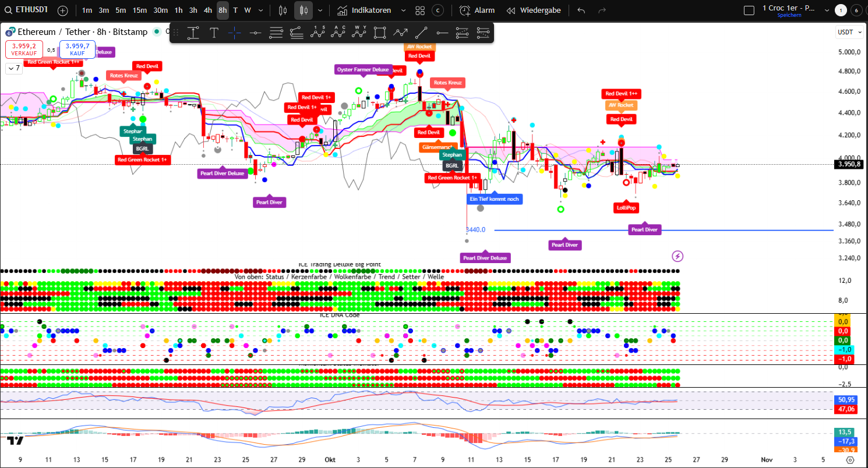Click the blue KAUF buy button
Image resolution: width=868 pixels, height=468 pixels.
pyautogui.click(x=77, y=49)
